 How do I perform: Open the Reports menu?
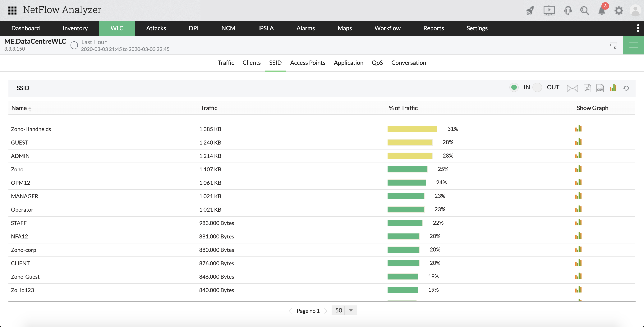(x=433, y=28)
